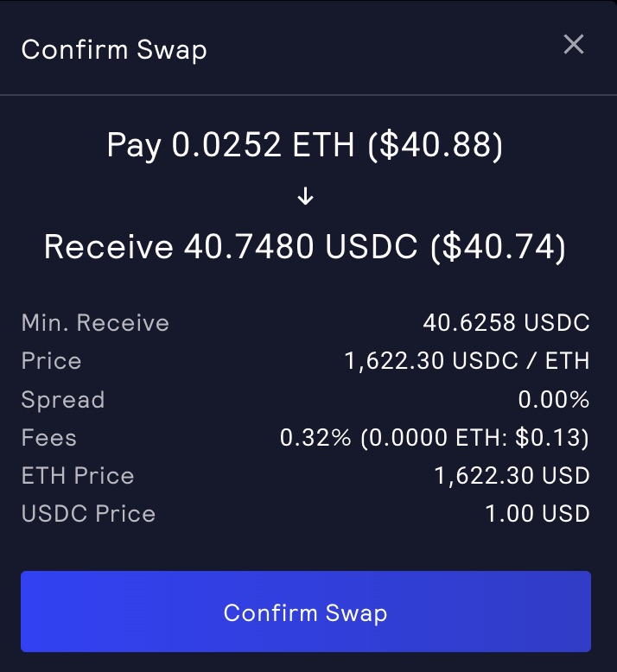Click the ETH Price label
The width and height of the screenshot is (617, 672).
pyautogui.click(x=78, y=476)
